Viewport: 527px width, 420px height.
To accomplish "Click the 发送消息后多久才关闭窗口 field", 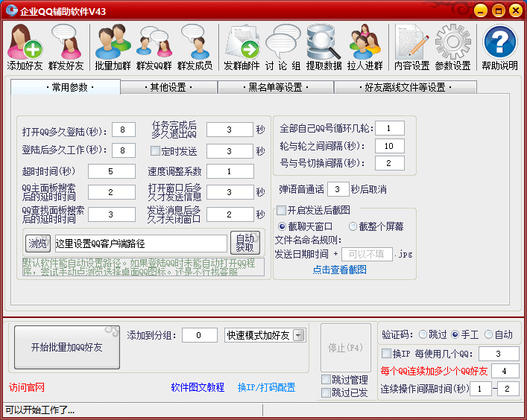I will pos(230,214).
